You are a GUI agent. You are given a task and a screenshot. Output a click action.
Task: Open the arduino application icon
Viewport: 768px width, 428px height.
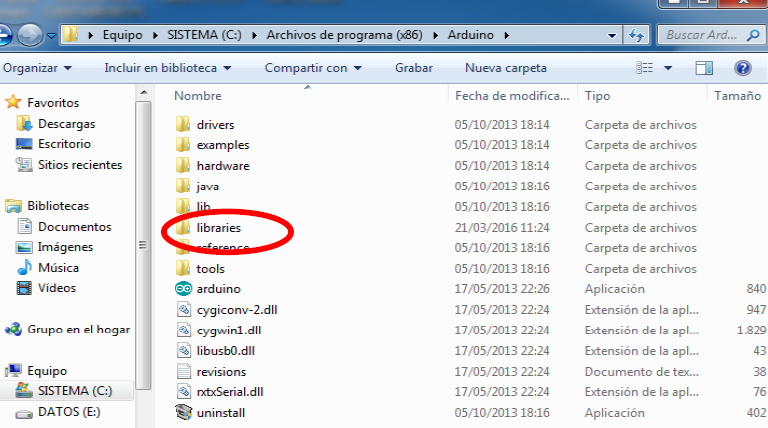(x=182, y=289)
